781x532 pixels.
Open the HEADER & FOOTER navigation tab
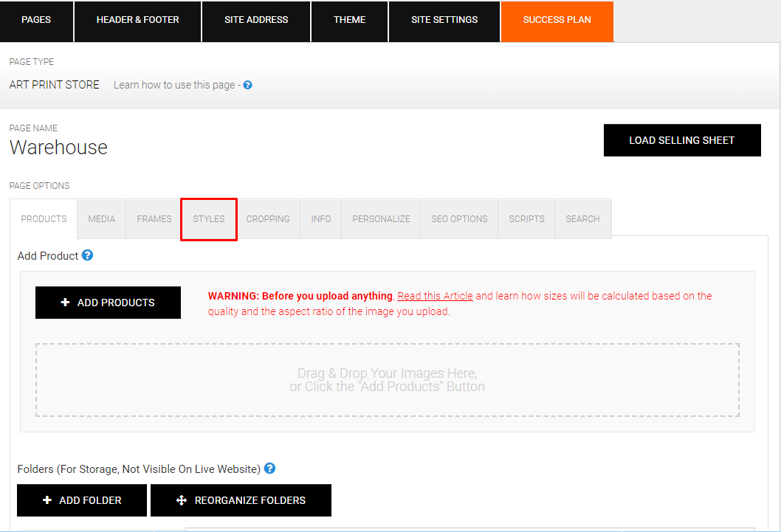[x=137, y=21]
